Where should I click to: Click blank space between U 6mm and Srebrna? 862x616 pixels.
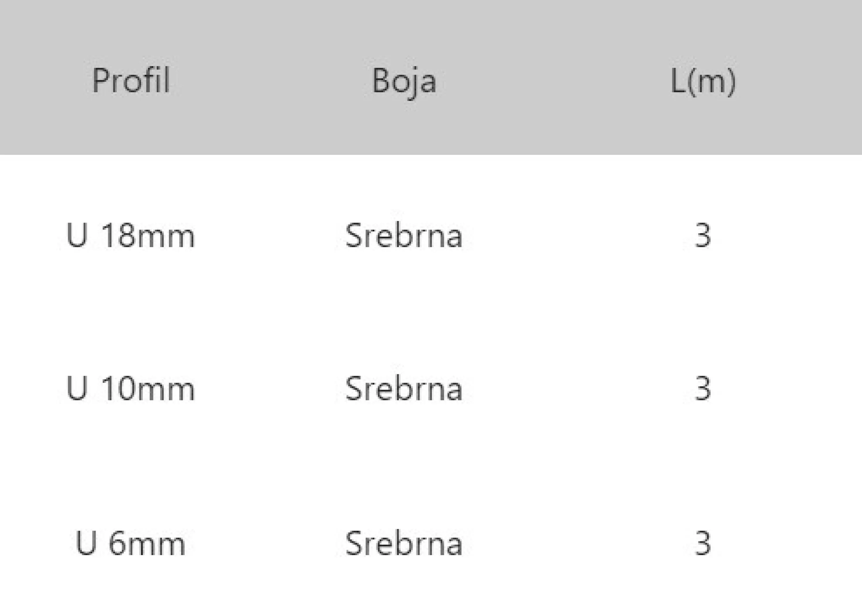[265, 544]
